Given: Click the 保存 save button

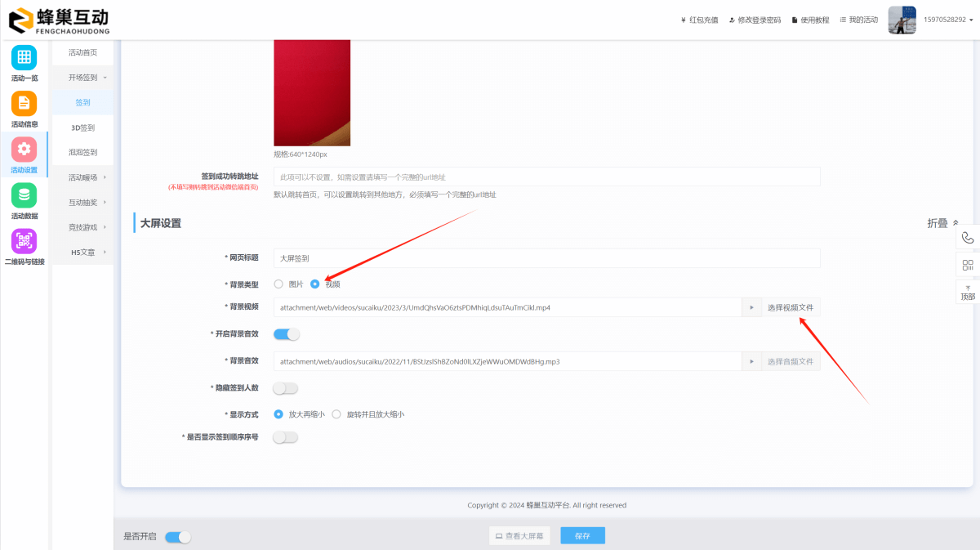Looking at the screenshot, I should click(x=582, y=535).
